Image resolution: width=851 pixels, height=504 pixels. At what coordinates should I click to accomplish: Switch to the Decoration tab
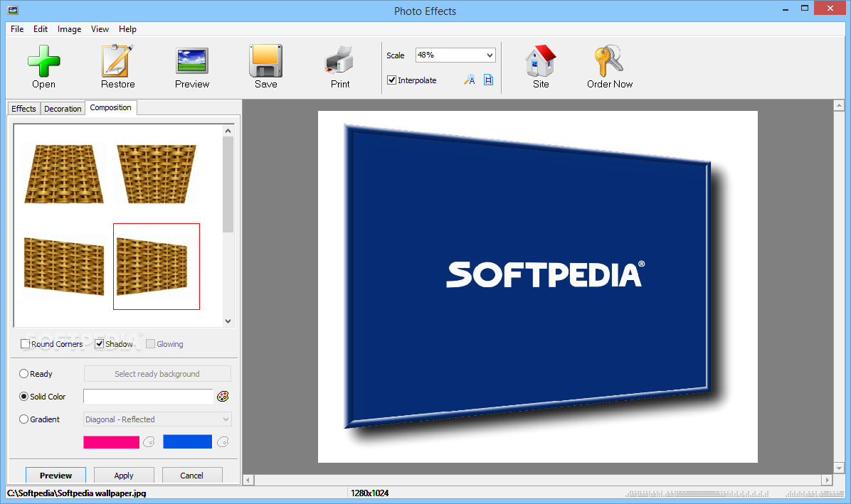click(x=63, y=108)
